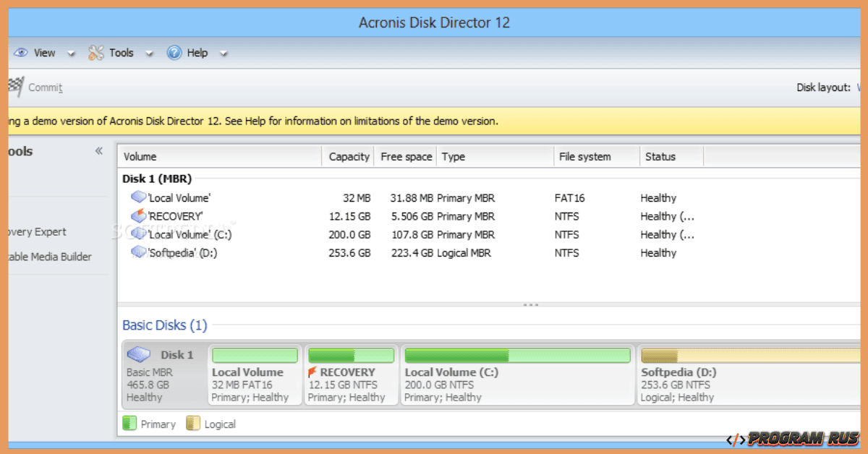The width and height of the screenshot is (868, 454).
Task: Click the blue Help question mark icon
Action: (x=174, y=52)
